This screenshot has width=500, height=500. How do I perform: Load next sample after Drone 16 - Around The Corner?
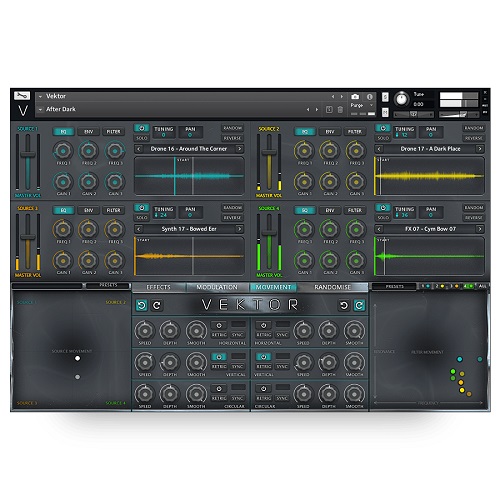point(239,149)
